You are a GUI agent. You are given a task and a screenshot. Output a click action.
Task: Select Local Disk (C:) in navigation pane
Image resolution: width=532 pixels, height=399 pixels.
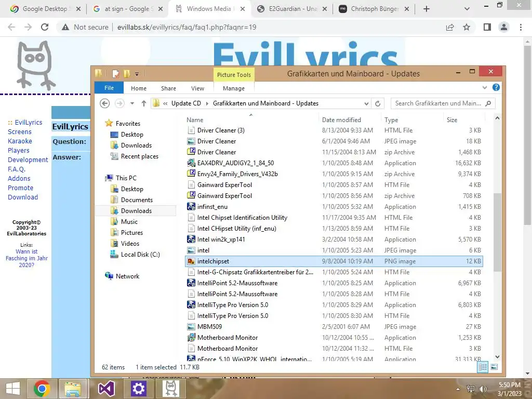click(140, 255)
